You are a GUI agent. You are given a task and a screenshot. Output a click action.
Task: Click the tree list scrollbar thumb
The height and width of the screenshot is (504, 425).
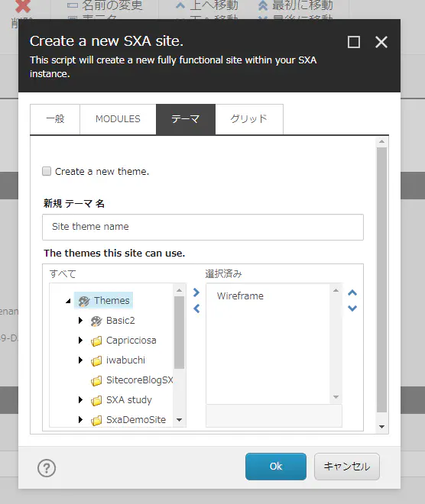[x=179, y=332]
